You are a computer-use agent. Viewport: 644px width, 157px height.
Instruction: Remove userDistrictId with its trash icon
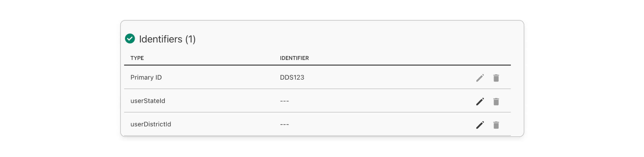pos(496,125)
